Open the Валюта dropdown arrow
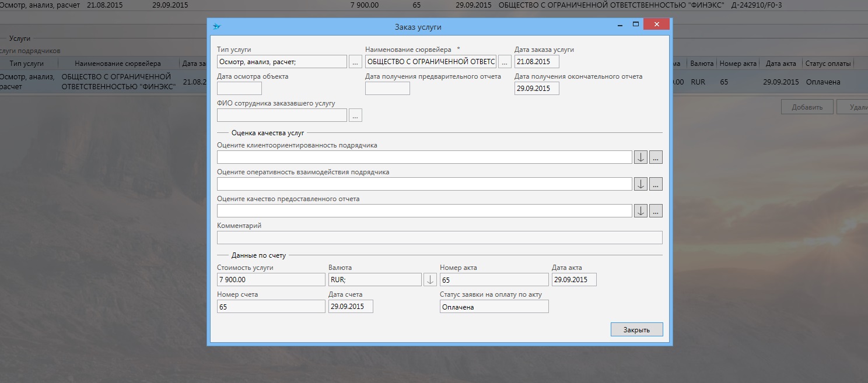Image resolution: width=868 pixels, height=383 pixels. click(x=430, y=279)
